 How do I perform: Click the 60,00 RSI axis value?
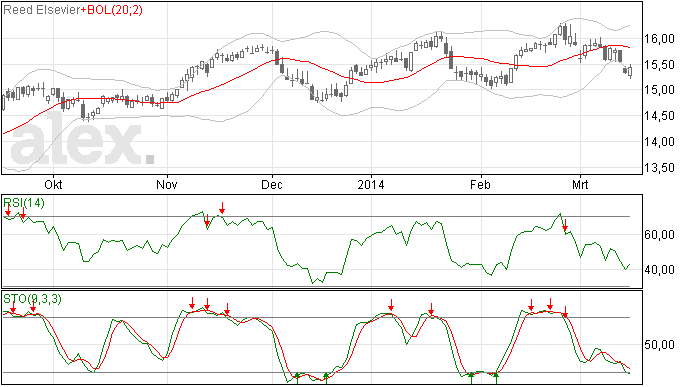point(659,235)
